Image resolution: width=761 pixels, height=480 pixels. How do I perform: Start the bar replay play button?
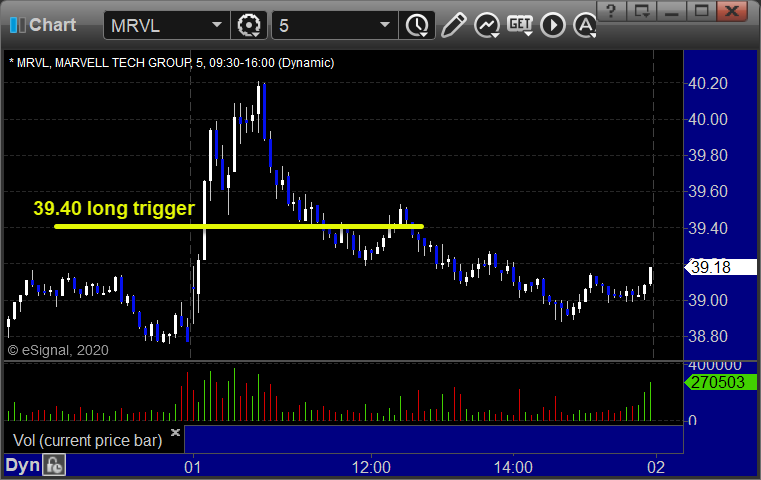click(x=553, y=25)
